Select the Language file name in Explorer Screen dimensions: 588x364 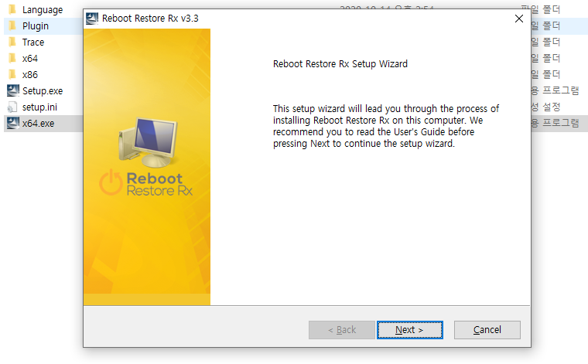click(x=43, y=10)
